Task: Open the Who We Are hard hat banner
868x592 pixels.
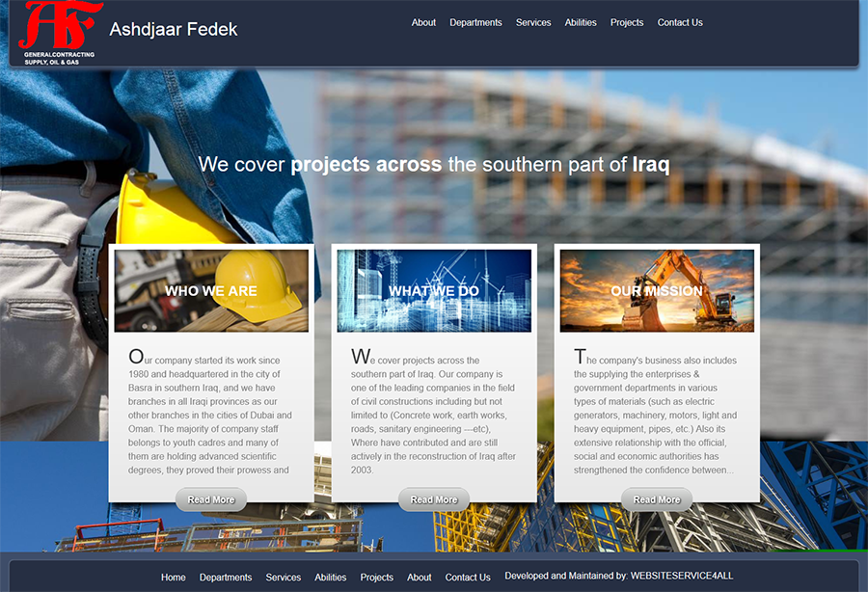Action: point(211,290)
